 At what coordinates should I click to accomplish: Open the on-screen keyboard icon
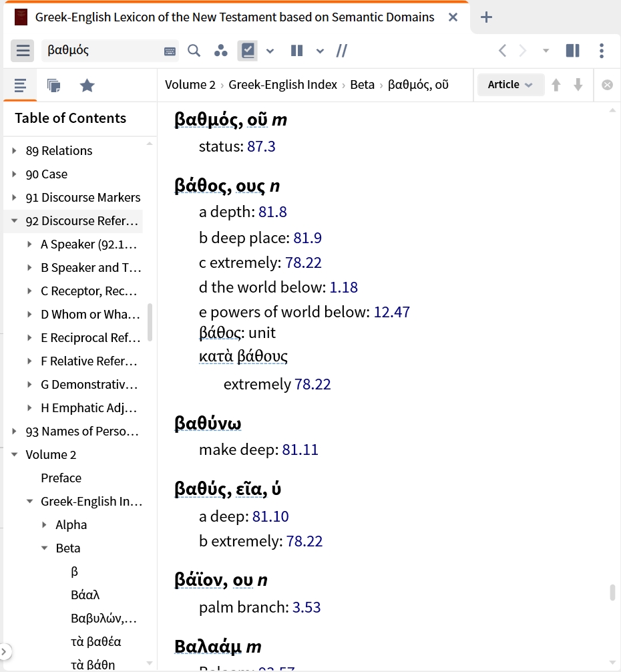click(x=170, y=51)
